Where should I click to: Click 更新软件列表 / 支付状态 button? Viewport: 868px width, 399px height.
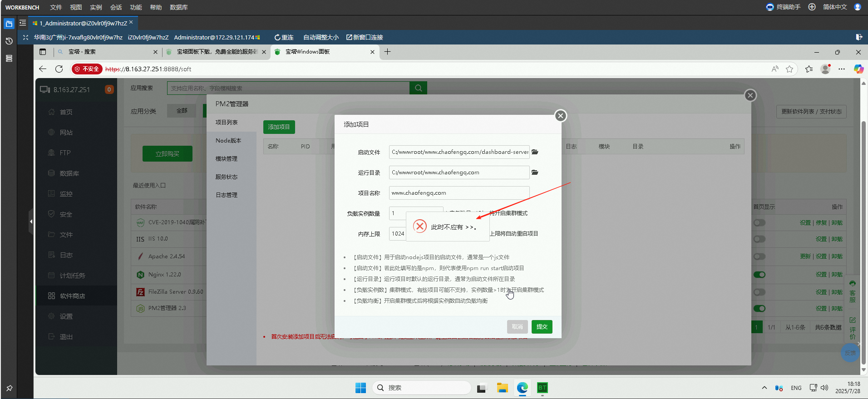(811, 112)
